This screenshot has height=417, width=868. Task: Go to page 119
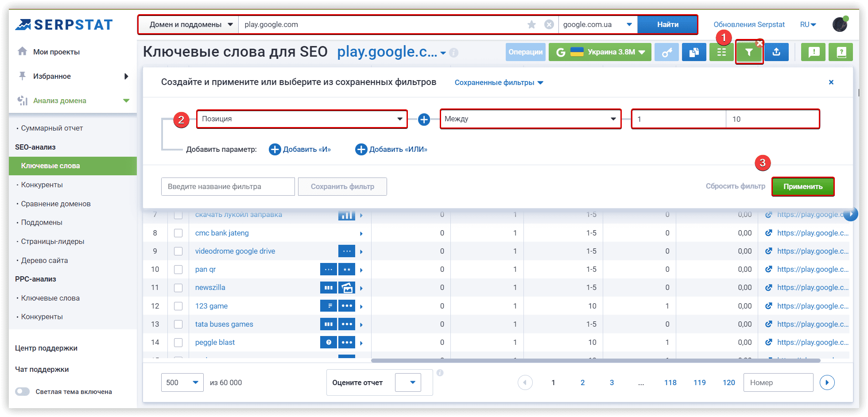coord(699,382)
